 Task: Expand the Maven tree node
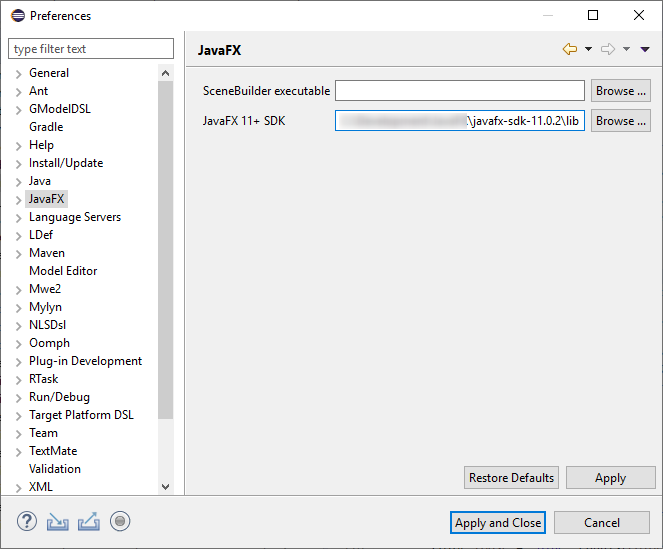pyautogui.click(x=18, y=254)
